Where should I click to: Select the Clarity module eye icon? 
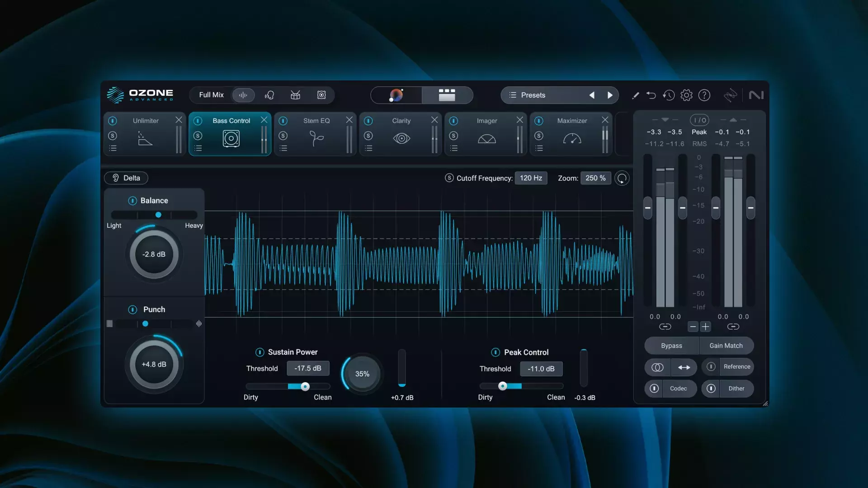pyautogui.click(x=401, y=138)
